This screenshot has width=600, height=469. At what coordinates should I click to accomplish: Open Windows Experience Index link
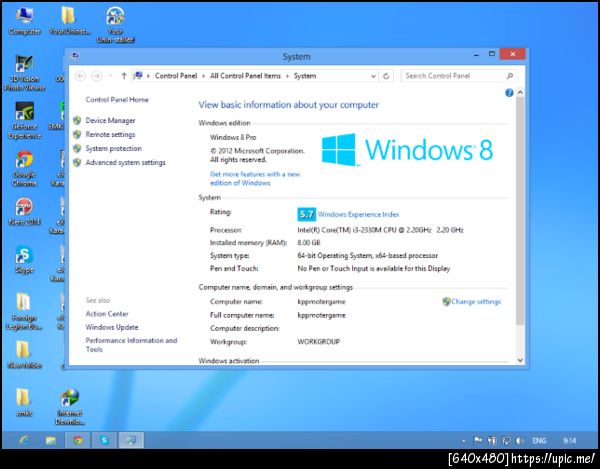[x=358, y=214]
